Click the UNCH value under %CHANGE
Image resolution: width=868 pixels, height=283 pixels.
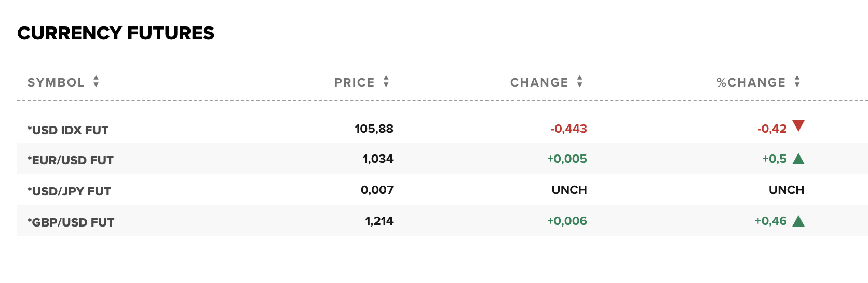(786, 190)
